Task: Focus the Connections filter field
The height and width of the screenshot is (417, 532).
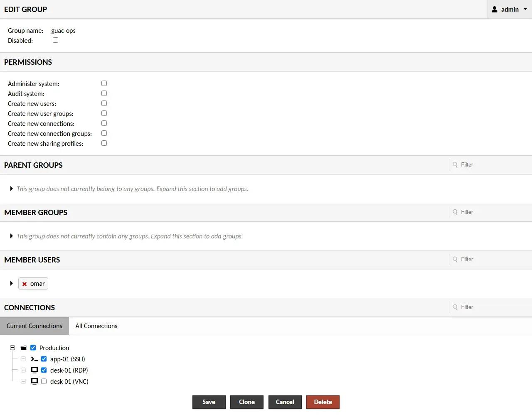Action: point(490,307)
